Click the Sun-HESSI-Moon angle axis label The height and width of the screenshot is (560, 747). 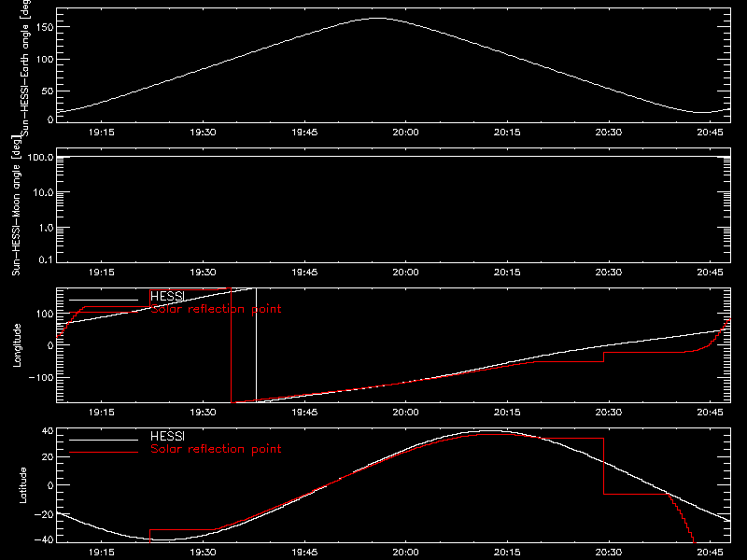coord(17,205)
